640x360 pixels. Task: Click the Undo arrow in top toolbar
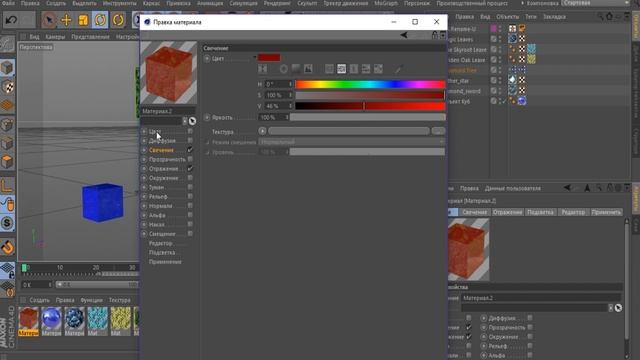click(x=11, y=19)
